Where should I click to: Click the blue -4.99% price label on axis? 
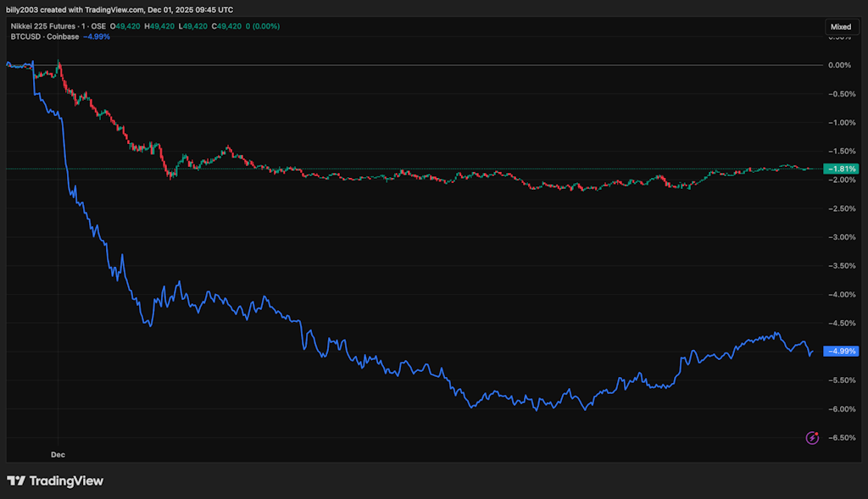pyautogui.click(x=842, y=351)
